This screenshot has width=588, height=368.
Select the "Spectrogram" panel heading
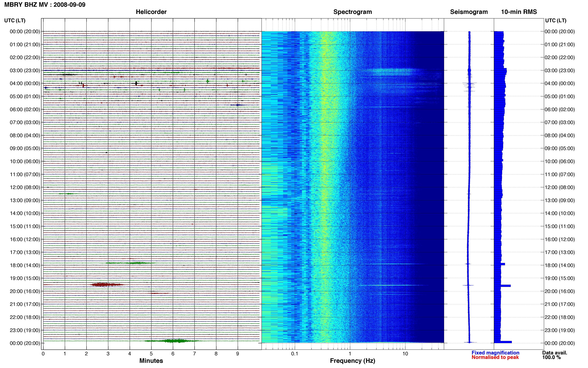pyautogui.click(x=352, y=12)
